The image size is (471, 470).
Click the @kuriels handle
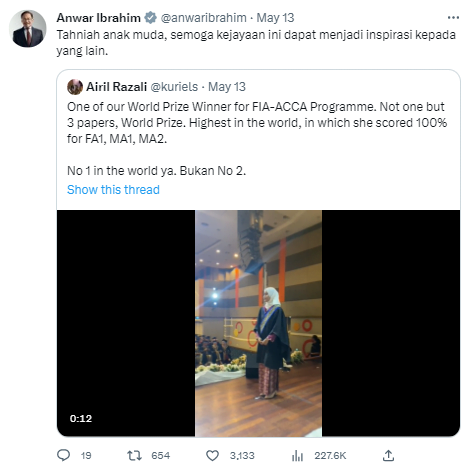point(174,87)
